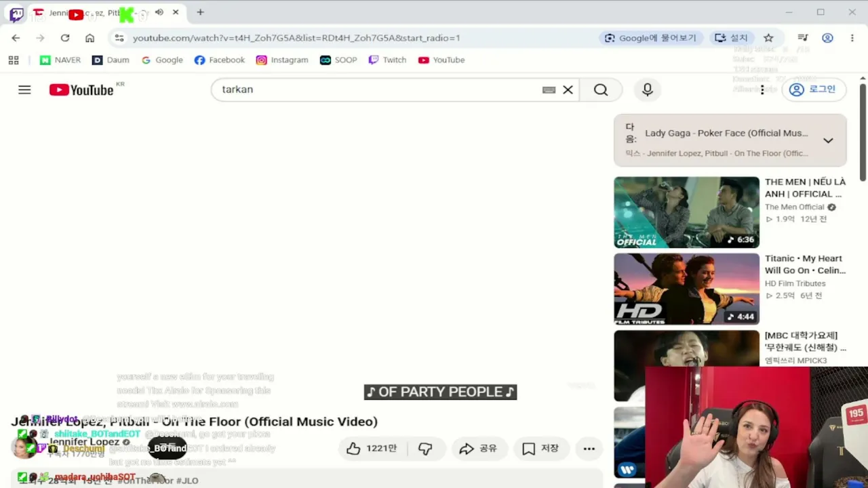Viewport: 868px width, 488px height.
Task: Click the video player area
Action: coord(305,258)
